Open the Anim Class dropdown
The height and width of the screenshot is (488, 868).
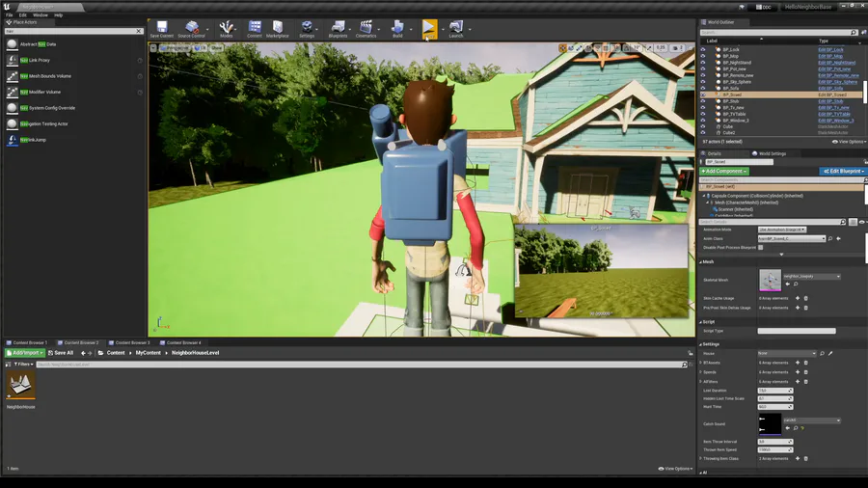[792, 238]
